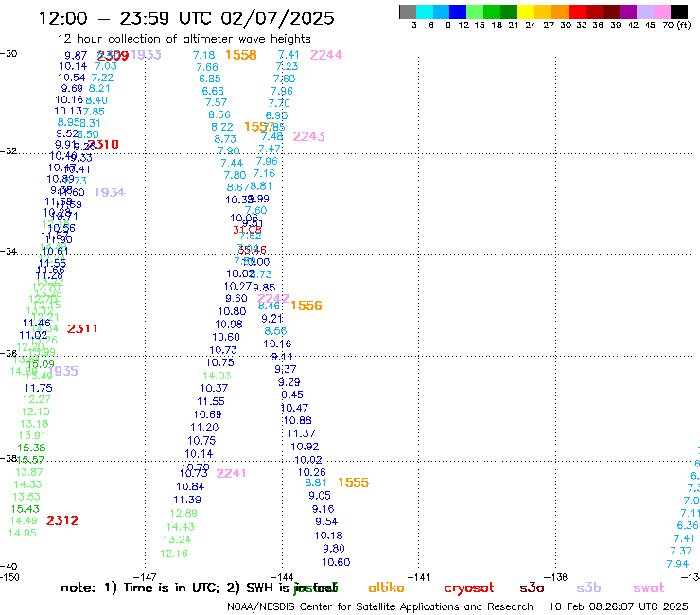Click the 's3b' satellite legend label
The image size is (700, 615).
click(x=588, y=589)
